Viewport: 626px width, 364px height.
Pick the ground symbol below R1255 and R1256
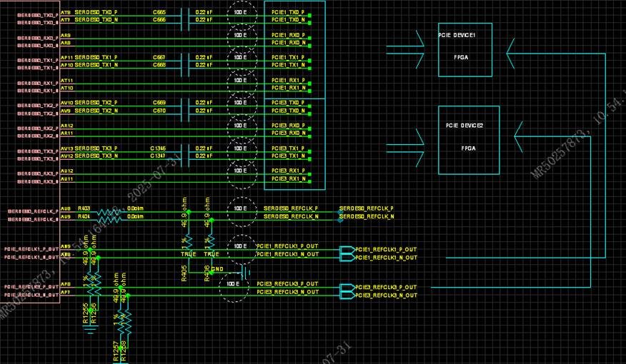pyautogui.click(x=91, y=329)
